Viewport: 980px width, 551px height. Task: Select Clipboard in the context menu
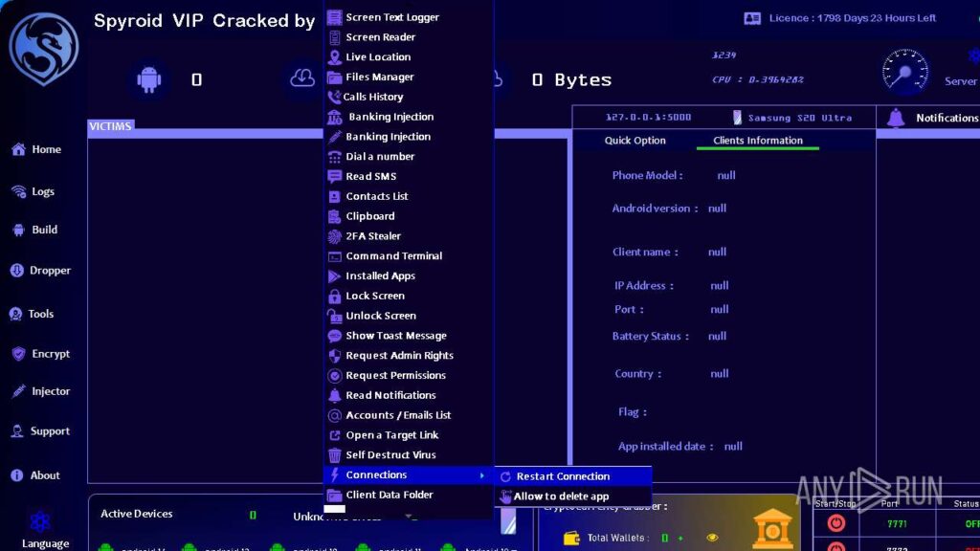click(x=409, y=216)
